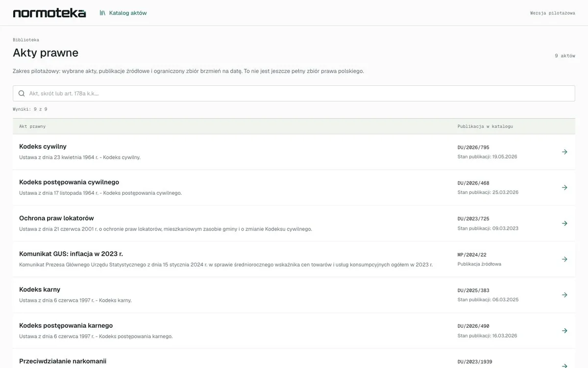The width and height of the screenshot is (588, 368).
Task: Click the '9 aktów' count label
Action: coord(565,55)
